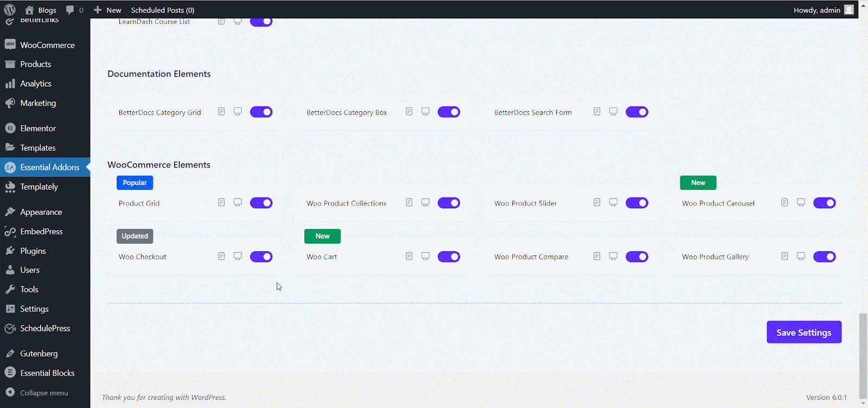Open documentation icon for Woo Checkout
Screen dimensions: 868x408
221,256
